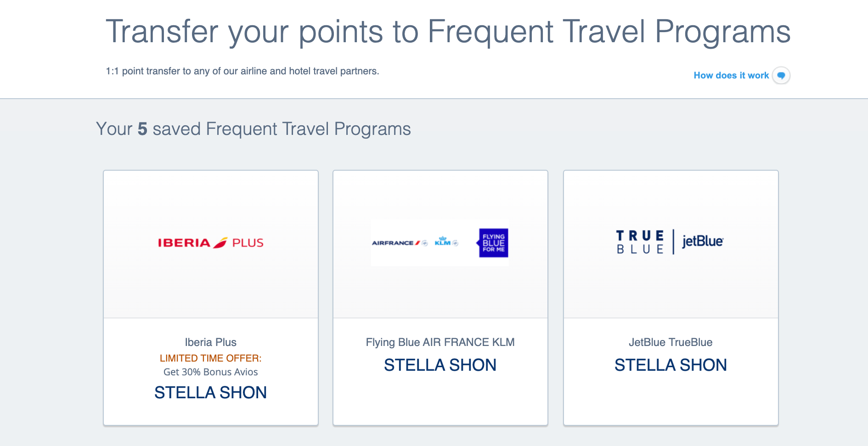
Task: Click the saved Frequent Travel Programs heading
Action: (x=253, y=129)
